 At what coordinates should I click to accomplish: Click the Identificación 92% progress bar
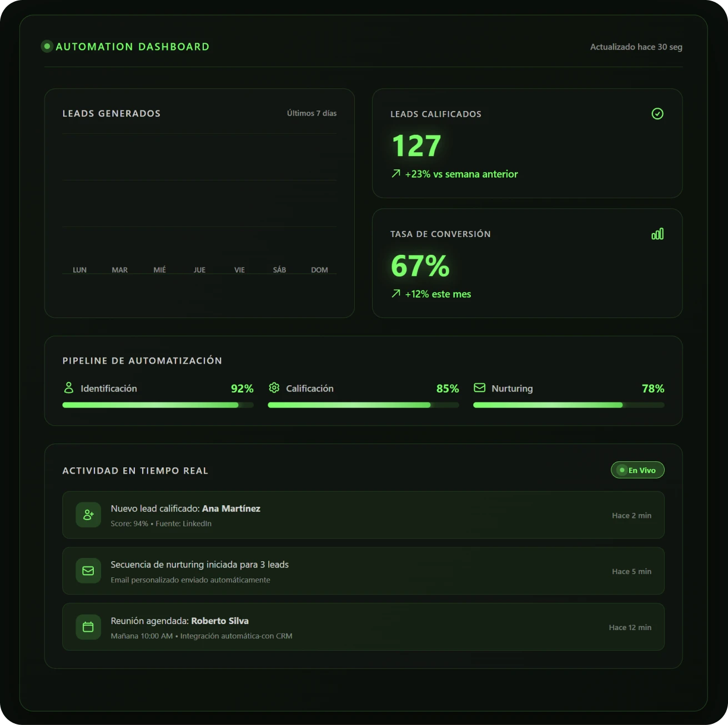tap(158, 405)
